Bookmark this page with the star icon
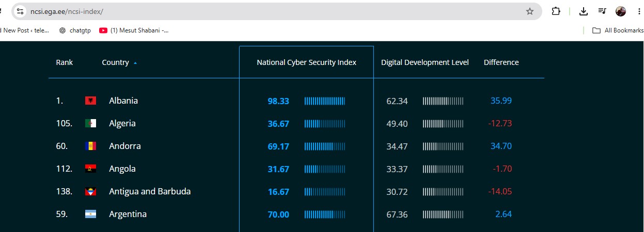The image size is (644, 232). click(530, 11)
